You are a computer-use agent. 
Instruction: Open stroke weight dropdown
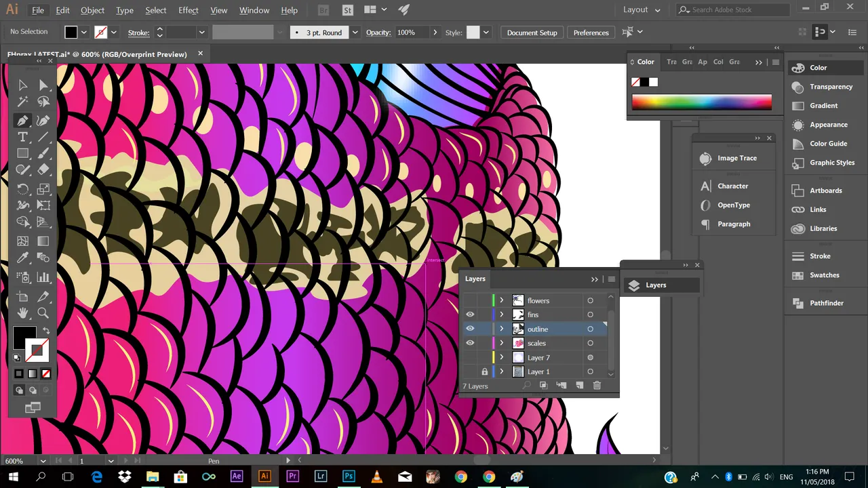(x=201, y=33)
